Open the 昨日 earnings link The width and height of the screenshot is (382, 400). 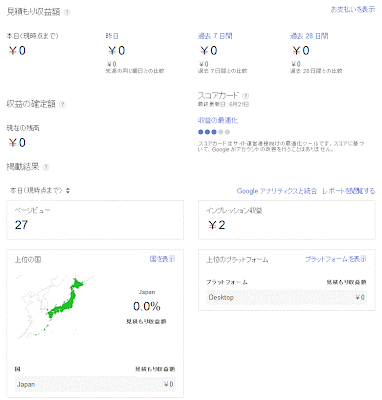[112, 36]
